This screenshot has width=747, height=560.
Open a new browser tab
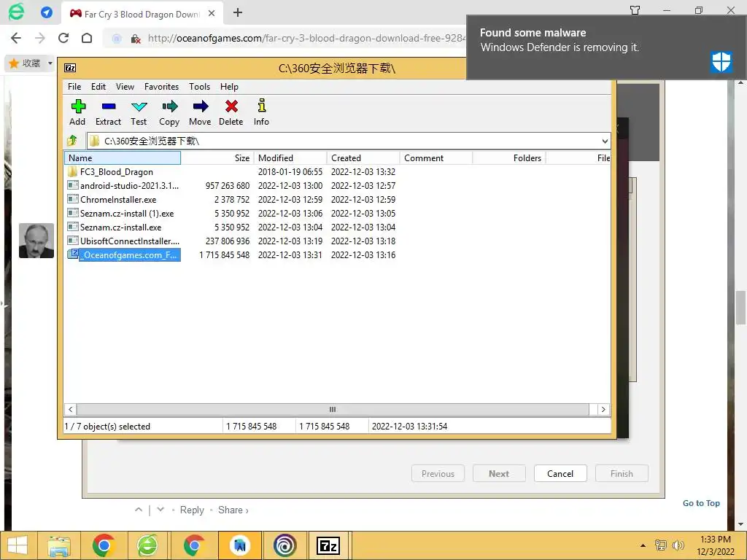(238, 13)
